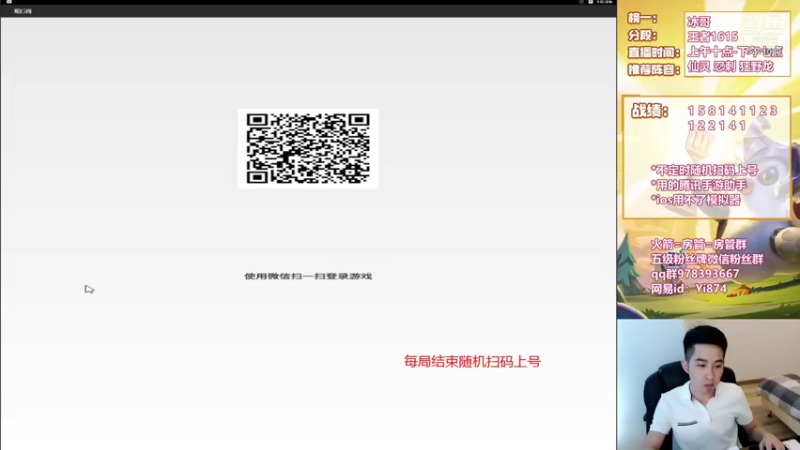800x450 pixels.
Task: Click the 推荐阵容: label
Action: (x=654, y=69)
